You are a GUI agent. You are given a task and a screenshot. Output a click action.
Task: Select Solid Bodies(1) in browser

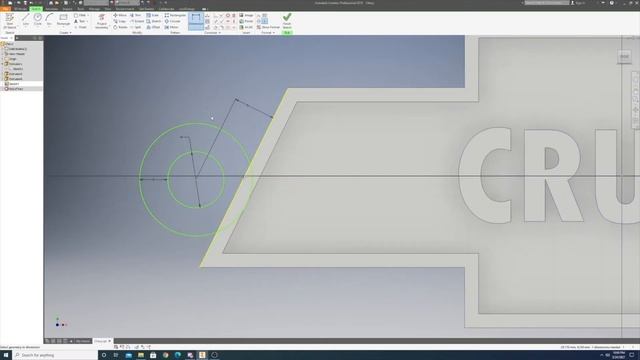point(17,49)
